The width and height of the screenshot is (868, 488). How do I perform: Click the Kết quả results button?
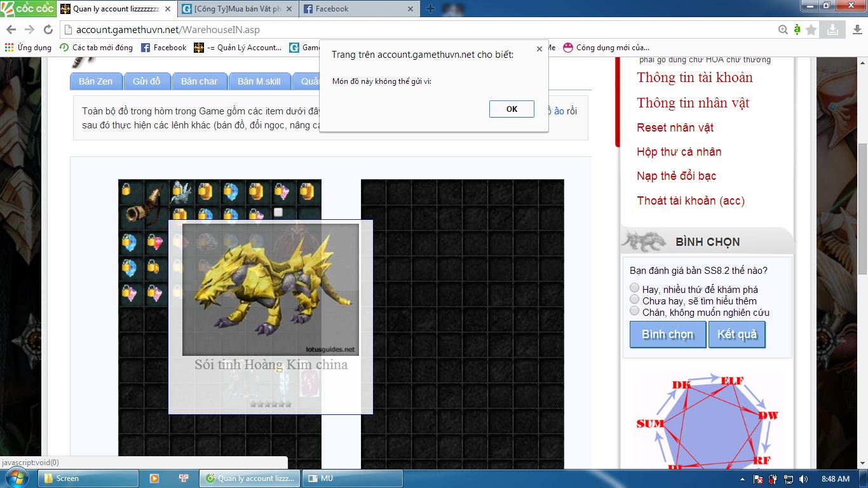pos(737,335)
